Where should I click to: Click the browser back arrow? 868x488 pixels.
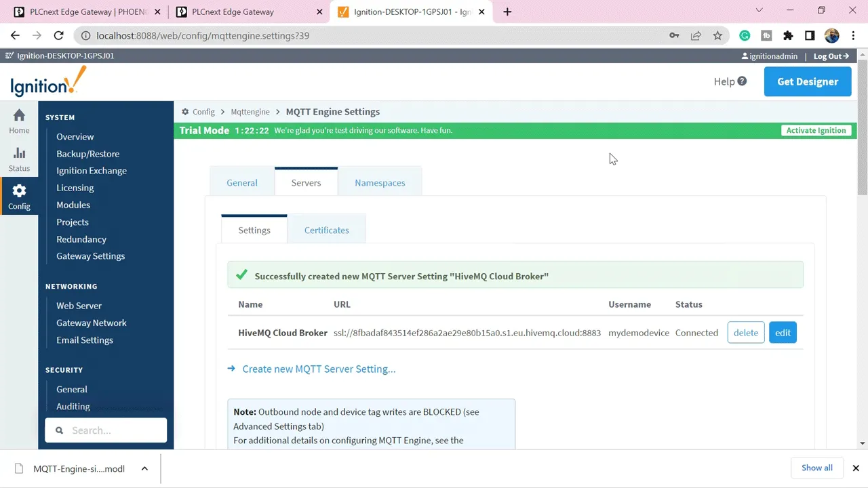[x=15, y=36]
